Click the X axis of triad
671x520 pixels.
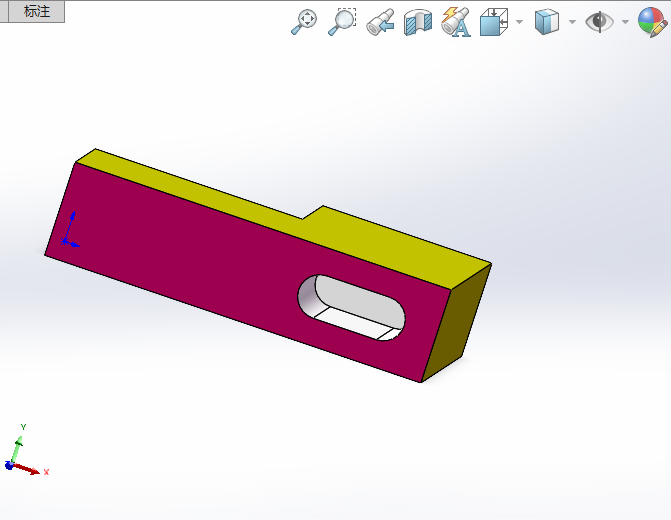[28, 469]
